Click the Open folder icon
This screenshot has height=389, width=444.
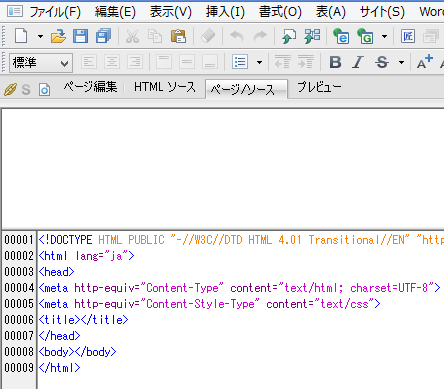(58, 36)
